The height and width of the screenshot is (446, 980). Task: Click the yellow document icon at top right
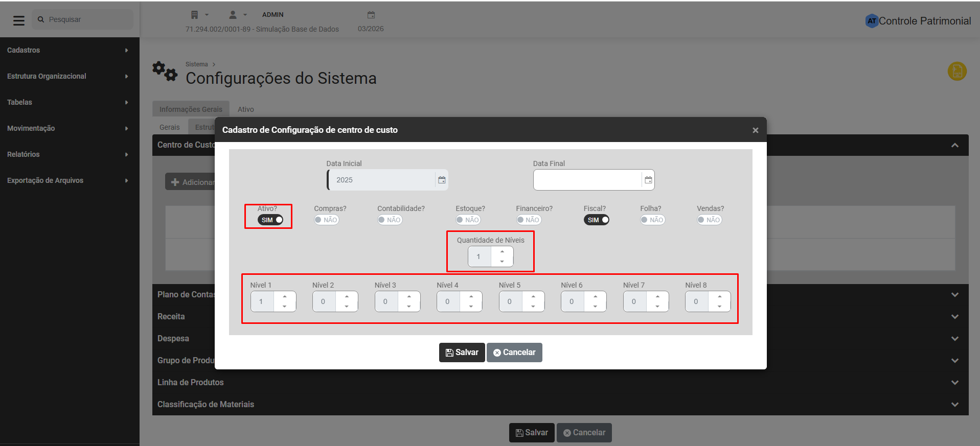point(957,72)
